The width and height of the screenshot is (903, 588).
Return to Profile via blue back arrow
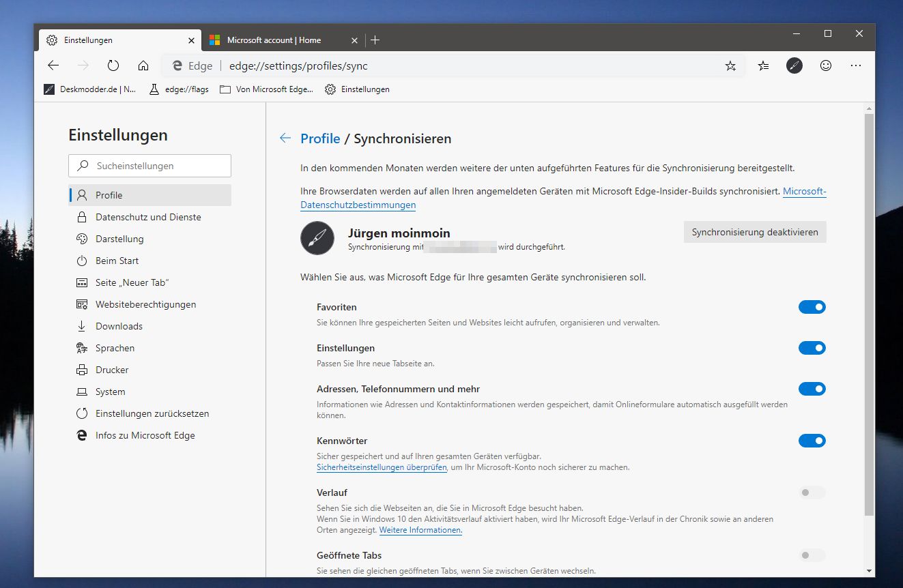point(285,138)
